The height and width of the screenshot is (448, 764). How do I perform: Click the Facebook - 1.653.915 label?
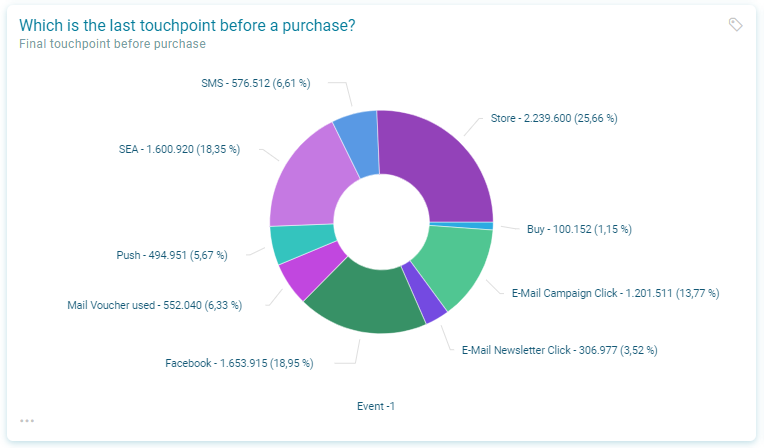pos(239,363)
